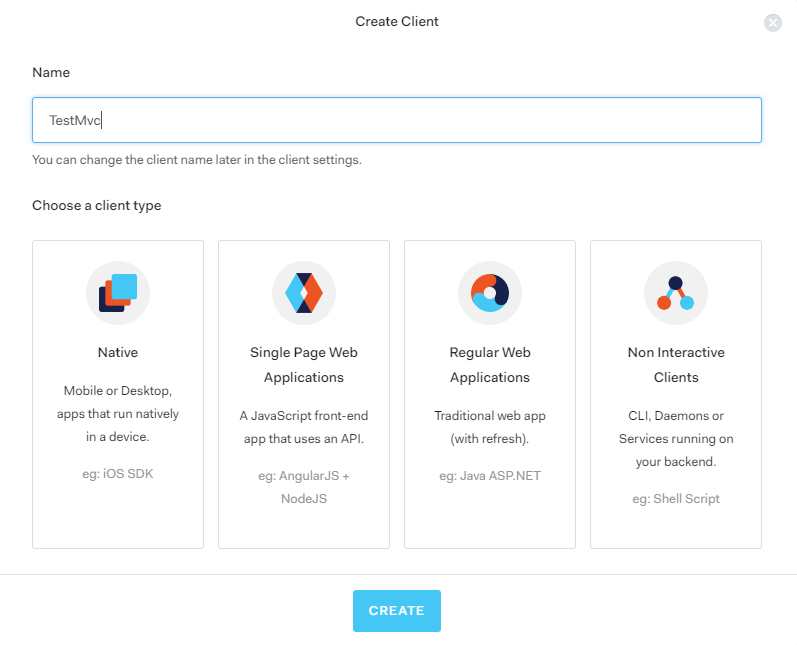
Task: Select the Single Page Web Applications diamond icon
Action: pos(304,293)
